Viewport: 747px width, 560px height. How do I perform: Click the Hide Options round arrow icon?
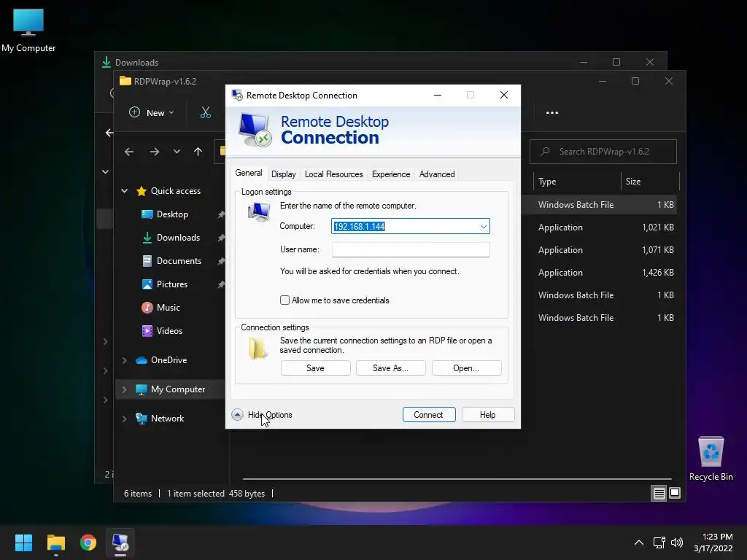237,415
